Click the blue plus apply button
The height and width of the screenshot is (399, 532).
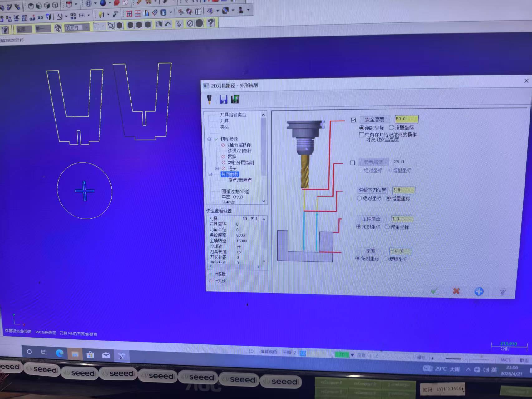(479, 291)
